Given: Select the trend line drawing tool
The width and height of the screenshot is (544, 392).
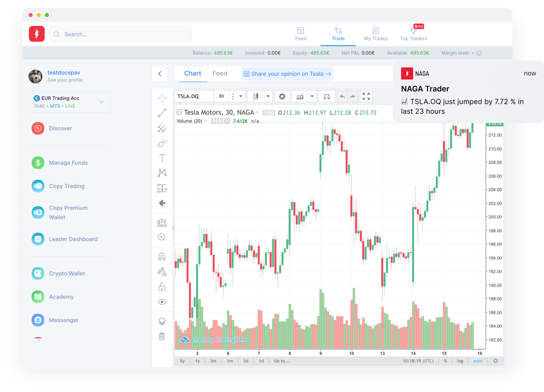Looking at the screenshot, I should click(162, 113).
